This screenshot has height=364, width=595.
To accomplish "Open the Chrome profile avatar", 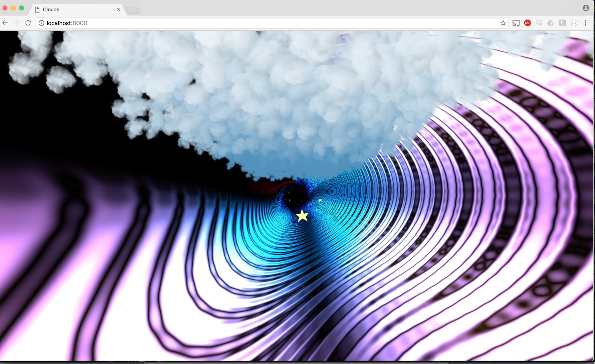I will tap(586, 8).
